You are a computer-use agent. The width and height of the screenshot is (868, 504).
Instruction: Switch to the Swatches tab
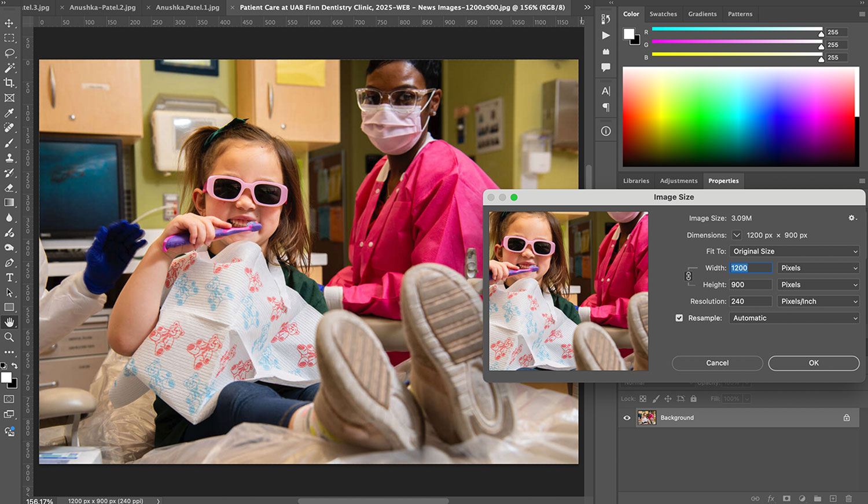click(x=663, y=14)
